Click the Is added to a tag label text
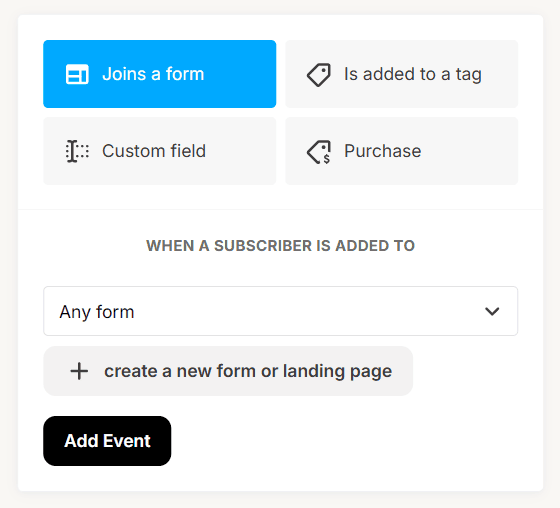The width and height of the screenshot is (560, 508). (x=413, y=75)
